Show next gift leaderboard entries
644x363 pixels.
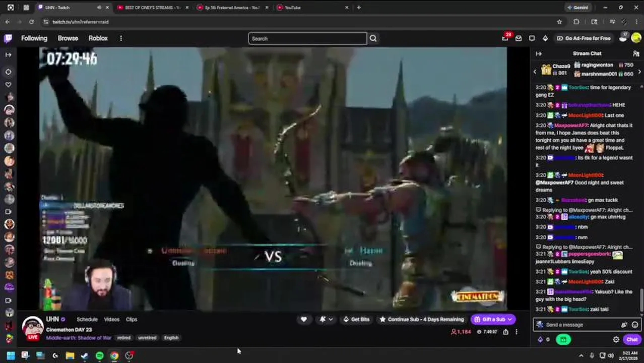point(639,72)
